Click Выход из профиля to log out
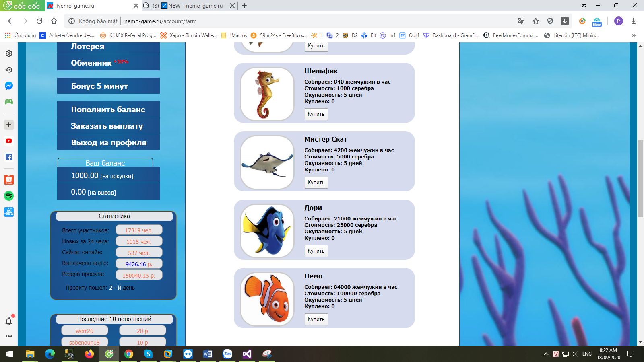The height and width of the screenshot is (362, 644). [108, 142]
